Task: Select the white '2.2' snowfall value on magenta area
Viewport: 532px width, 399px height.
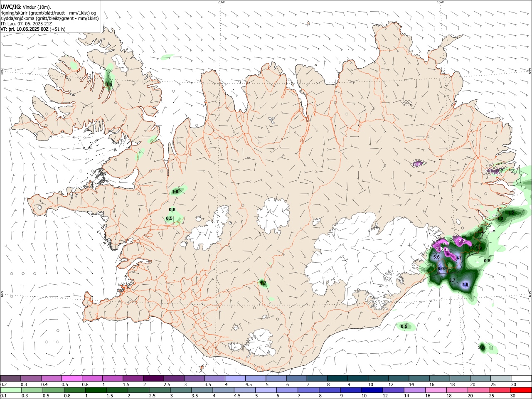Action: (x=461, y=241)
